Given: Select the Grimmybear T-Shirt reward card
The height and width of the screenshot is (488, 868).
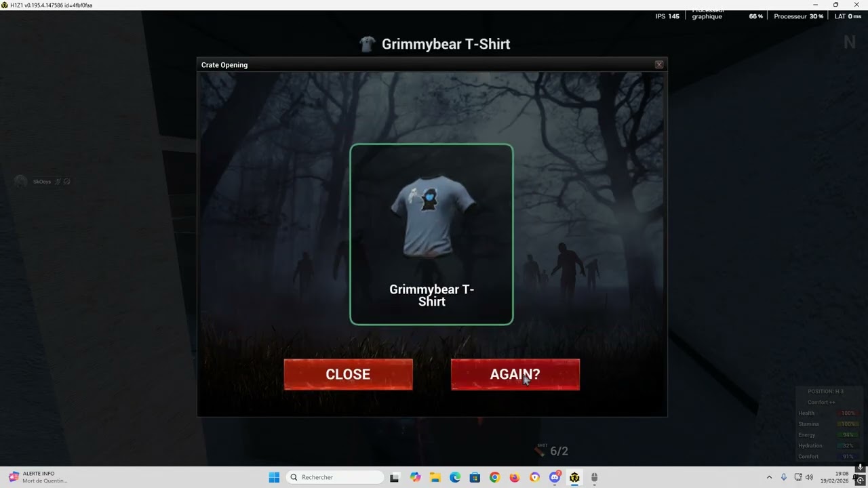Looking at the screenshot, I should click(431, 235).
